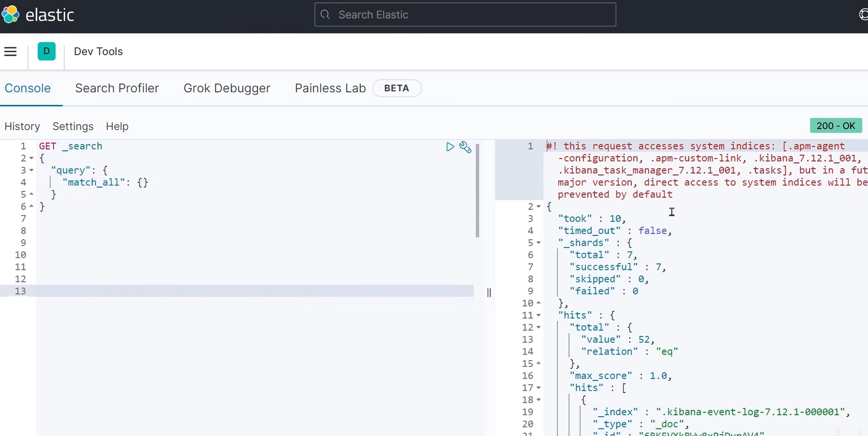Toggle fold marker at editor line 6
868x436 pixels.
point(31,207)
